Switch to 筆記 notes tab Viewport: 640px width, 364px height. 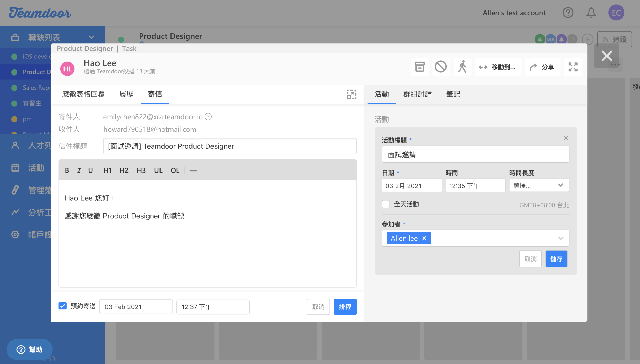(453, 94)
